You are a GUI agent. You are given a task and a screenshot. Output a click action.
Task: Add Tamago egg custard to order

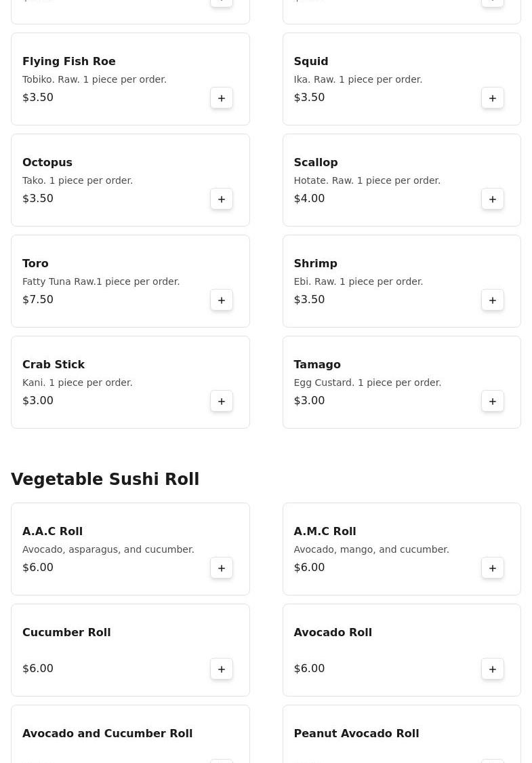tap(493, 402)
